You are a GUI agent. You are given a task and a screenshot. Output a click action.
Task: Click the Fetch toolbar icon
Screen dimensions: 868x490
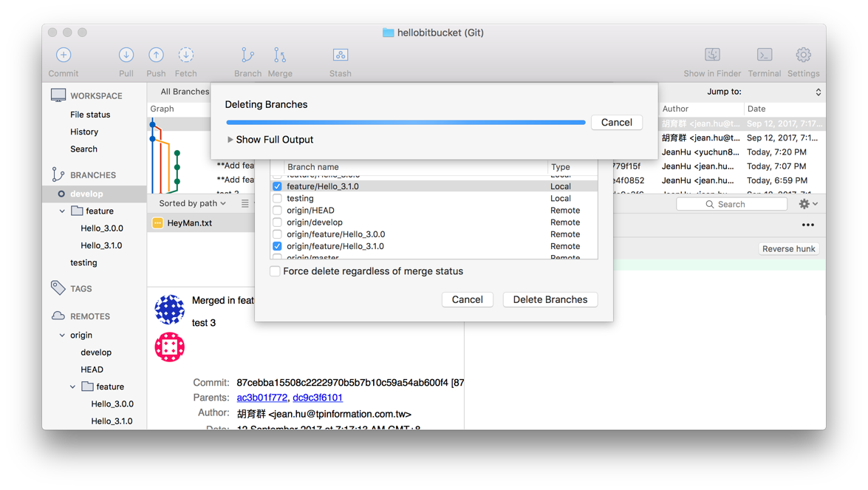[186, 55]
